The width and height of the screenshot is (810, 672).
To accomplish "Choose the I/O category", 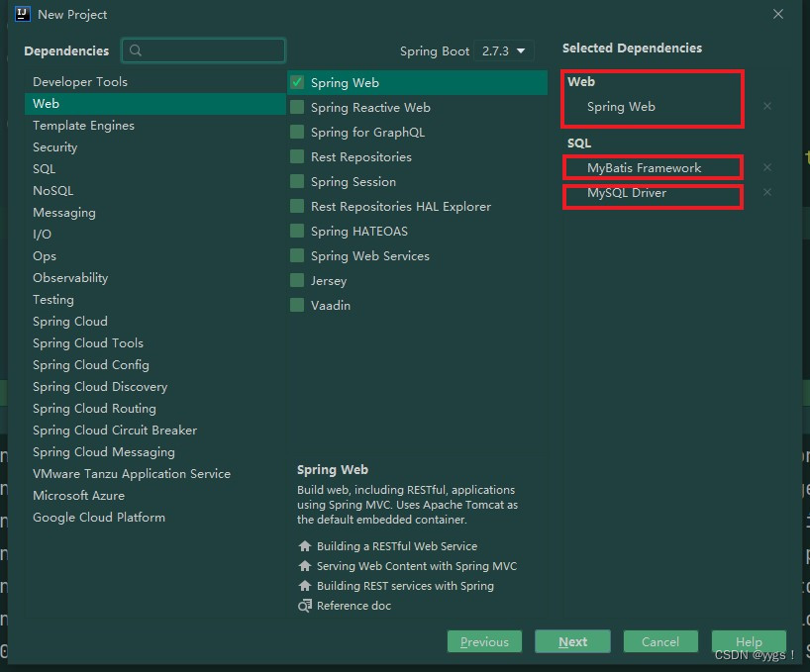I will pos(155,234).
